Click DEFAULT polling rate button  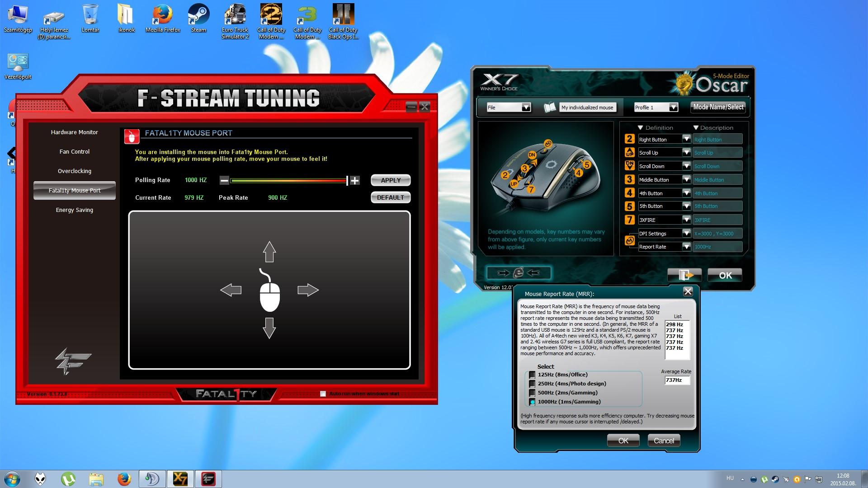(x=391, y=197)
